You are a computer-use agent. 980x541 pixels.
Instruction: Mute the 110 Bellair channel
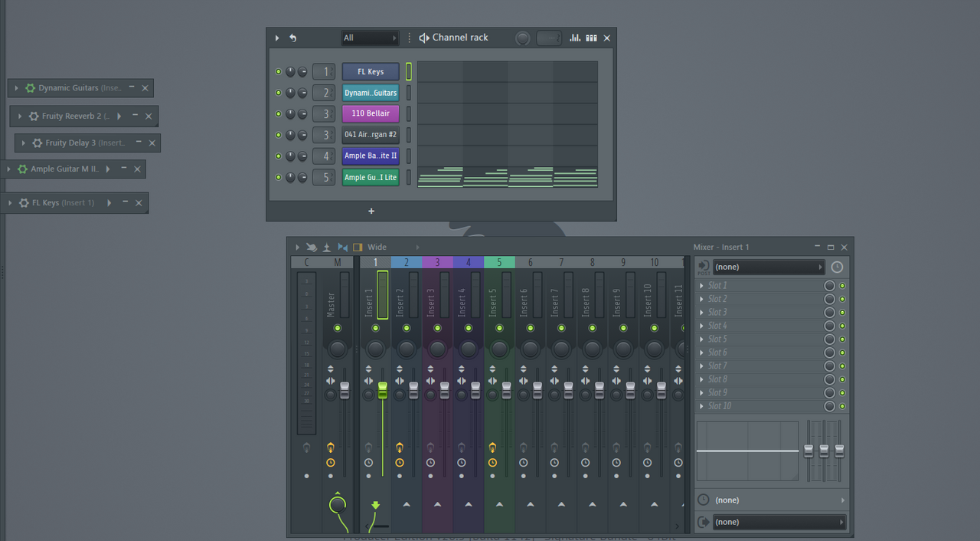point(279,114)
